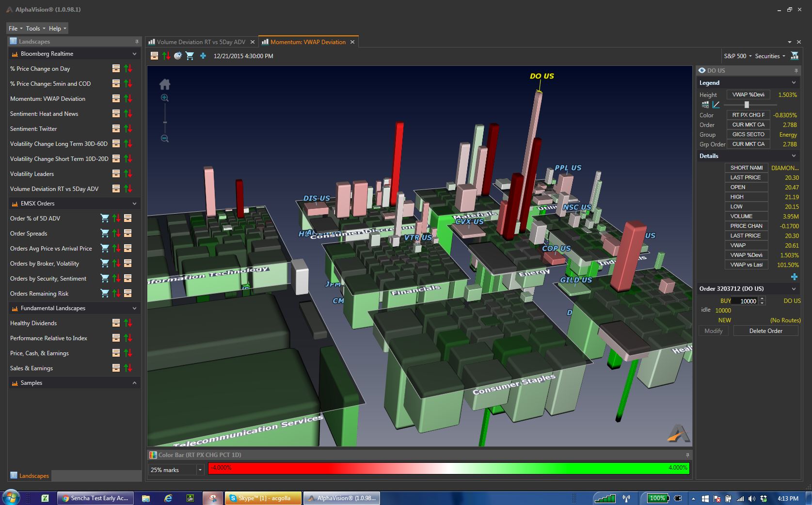Click the shopping cart icon in landscape toolbar
Screen dimensions: 812x505
(190, 56)
